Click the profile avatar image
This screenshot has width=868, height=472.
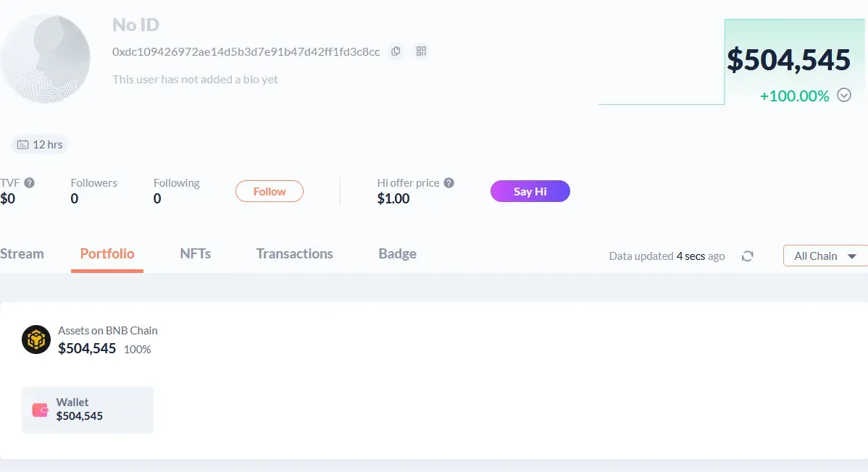point(46,58)
